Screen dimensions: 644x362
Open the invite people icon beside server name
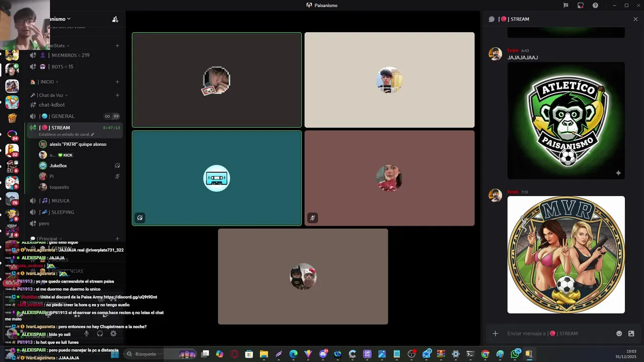coord(115,19)
